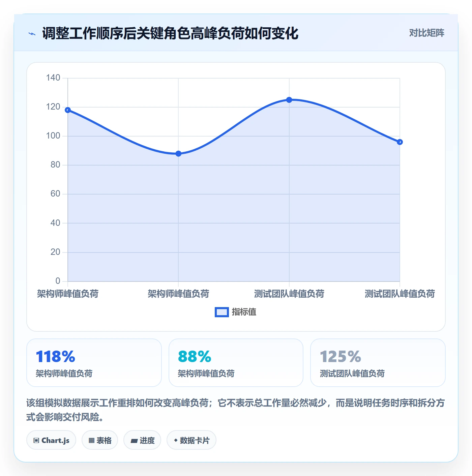Click the bar icon in 进度 chip
The image size is (472, 476).
pyautogui.click(x=134, y=441)
